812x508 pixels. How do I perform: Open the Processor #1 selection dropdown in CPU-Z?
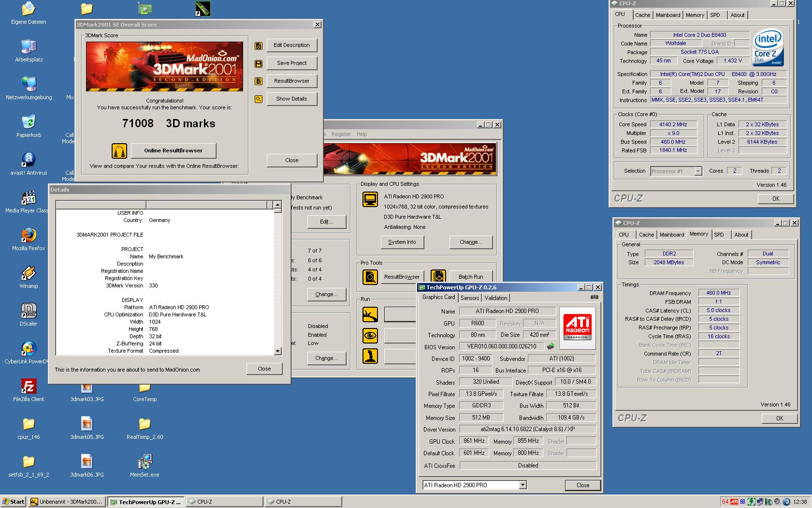697,171
